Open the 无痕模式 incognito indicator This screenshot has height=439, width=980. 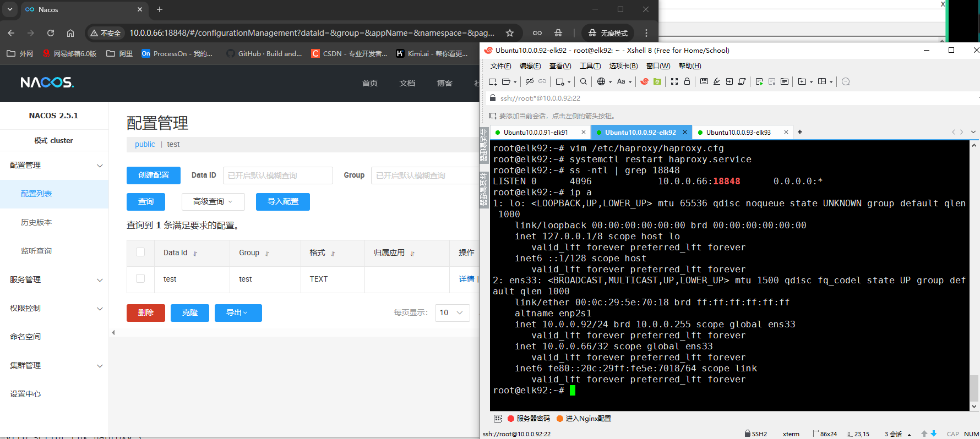(x=608, y=33)
